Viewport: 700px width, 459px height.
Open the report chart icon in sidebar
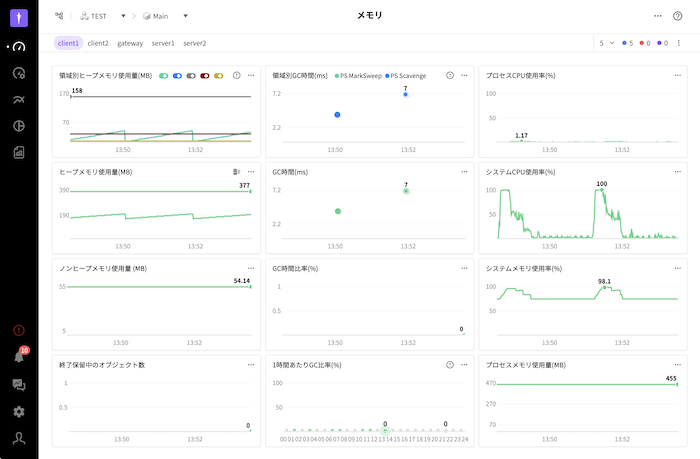pos(18,153)
